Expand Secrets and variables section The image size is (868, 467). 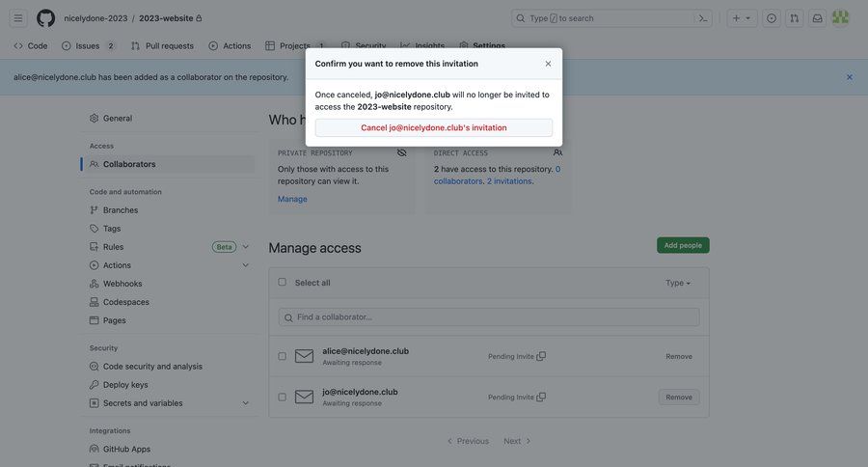tap(245, 402)
